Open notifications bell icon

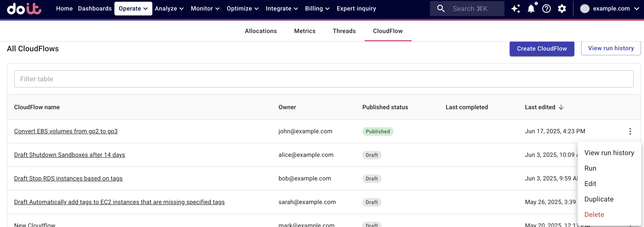click(531, 9)
